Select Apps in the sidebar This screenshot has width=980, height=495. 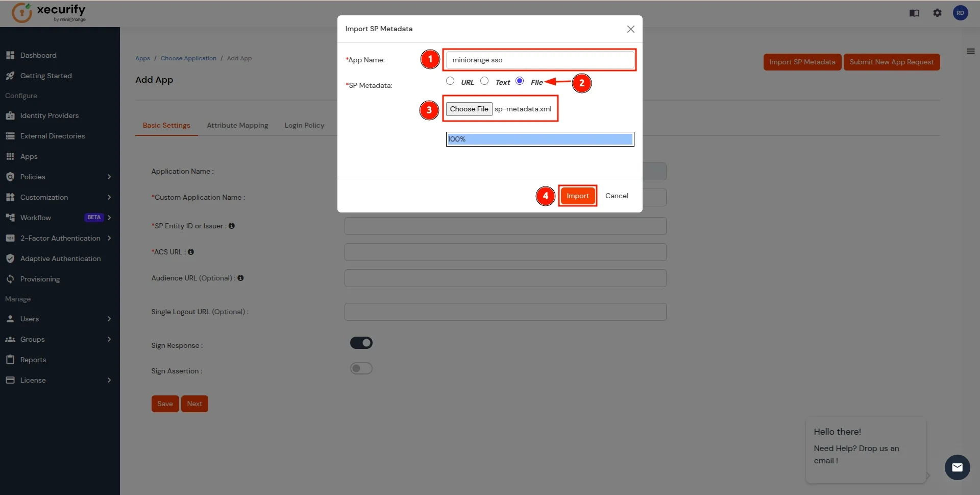[x=29, y=156]
